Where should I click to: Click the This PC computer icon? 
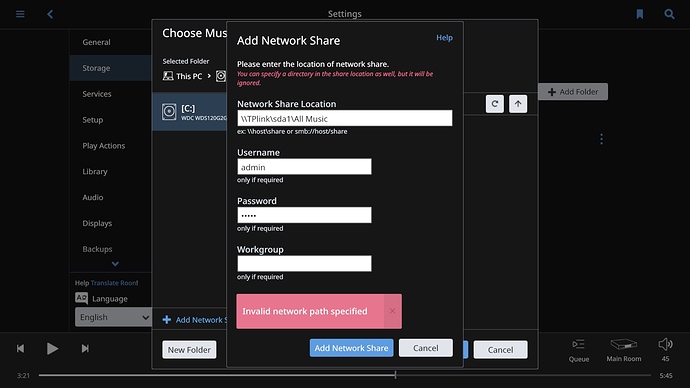[168, 76]
